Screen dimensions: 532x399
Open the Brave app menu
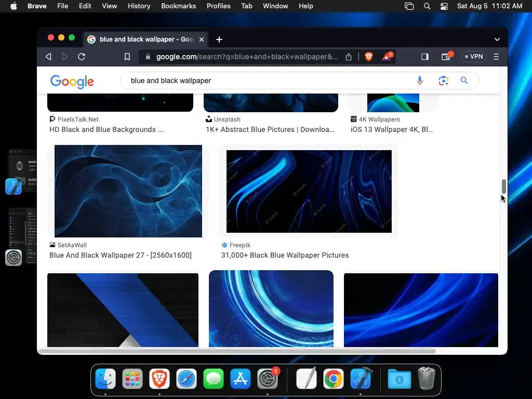(37, 6)
